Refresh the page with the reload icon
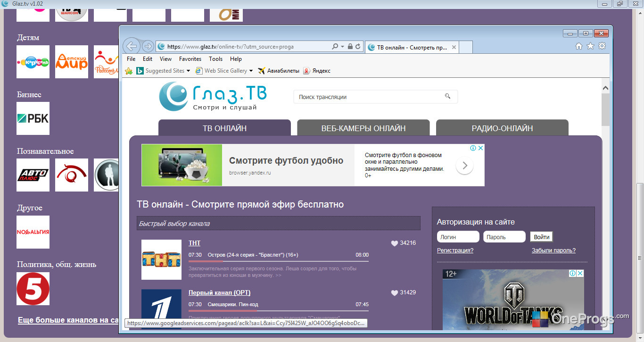 click(358, 47)
